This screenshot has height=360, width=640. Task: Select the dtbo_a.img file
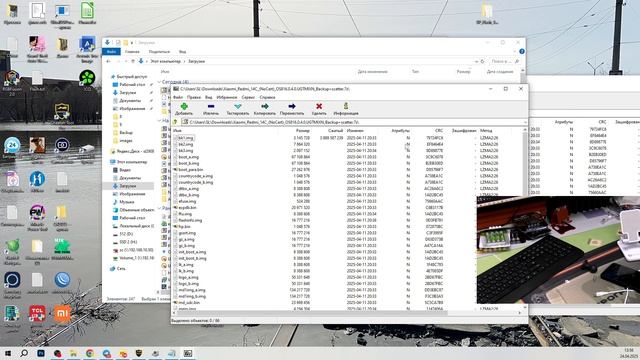[188, 189]
